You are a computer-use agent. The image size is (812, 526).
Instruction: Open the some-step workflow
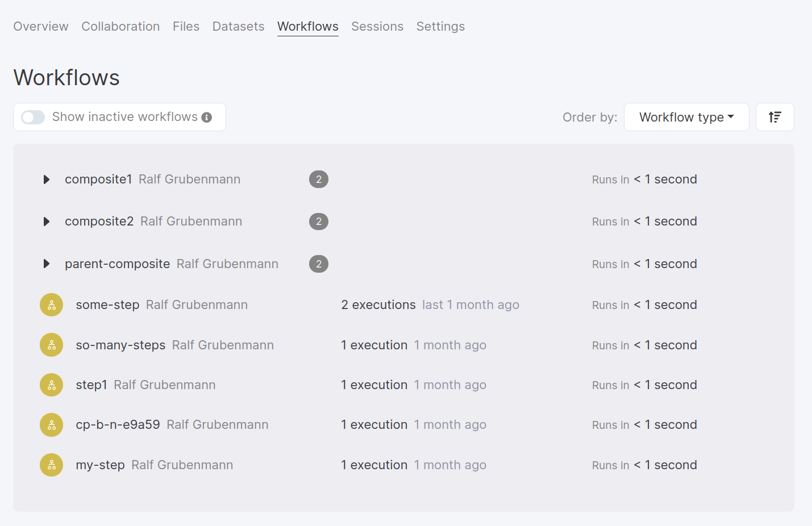point(107,305)
